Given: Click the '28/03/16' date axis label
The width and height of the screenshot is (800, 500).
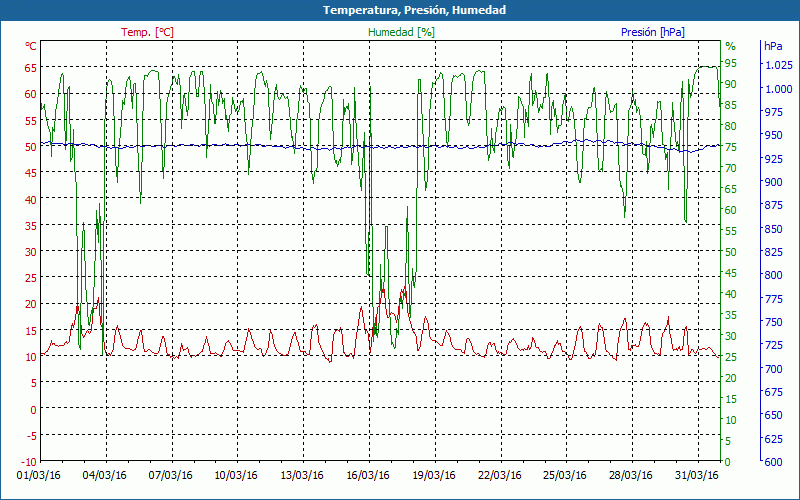Looking at the screenshot, I should [631, 476].
